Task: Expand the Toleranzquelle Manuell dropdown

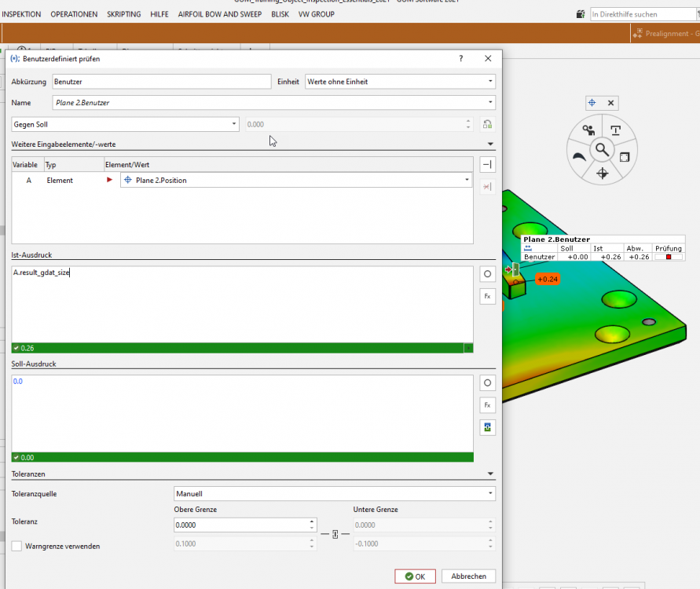Action: [x=334, y=494]
